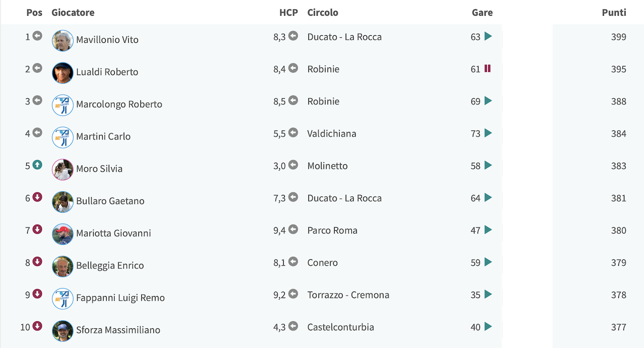
Task: Click the play triangle beside Gare 73
Action: (488, 133)
